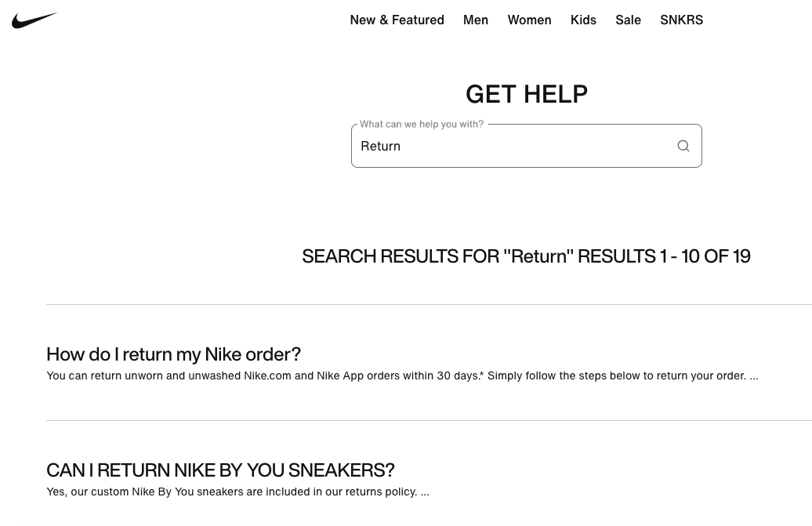812x526 pixels.
Task: Select the Women navigation item
Action: click(x=529, y=20)
